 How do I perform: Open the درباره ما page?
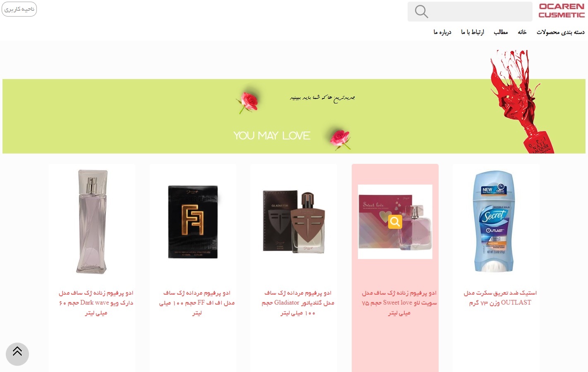(442, 32)
